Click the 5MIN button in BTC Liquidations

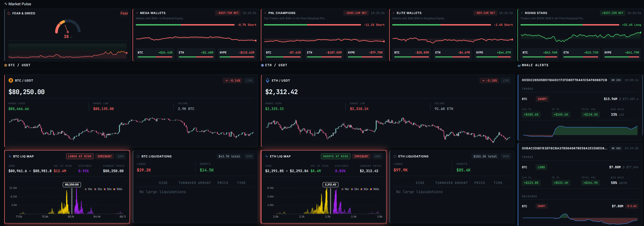pyautogui.click(x=249, y=156)
